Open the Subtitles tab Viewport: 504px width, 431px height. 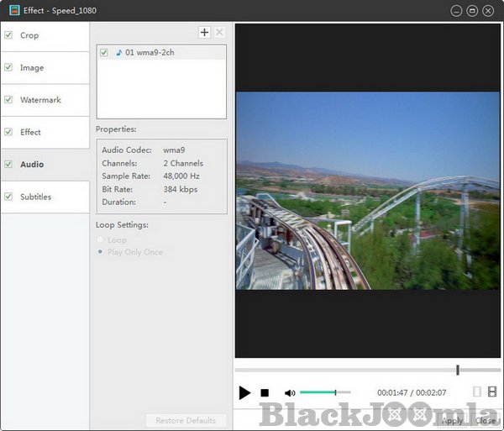coord(36,197)
